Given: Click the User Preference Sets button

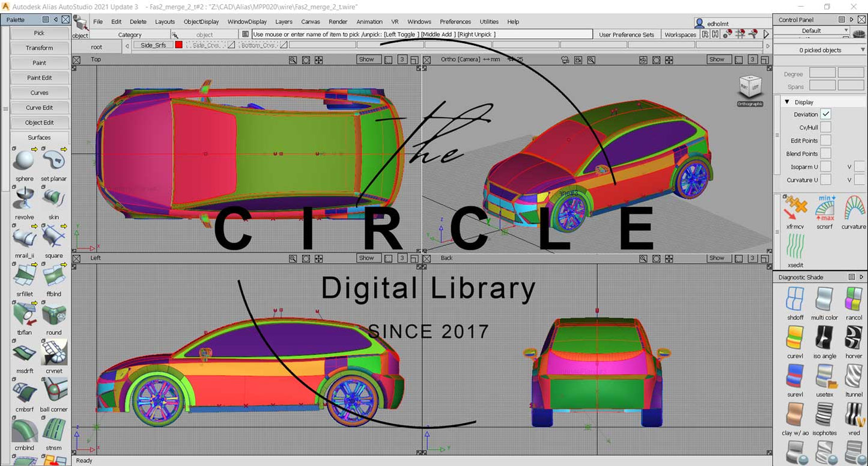Looking at the screenshot, I should click(x=626, y=35).
